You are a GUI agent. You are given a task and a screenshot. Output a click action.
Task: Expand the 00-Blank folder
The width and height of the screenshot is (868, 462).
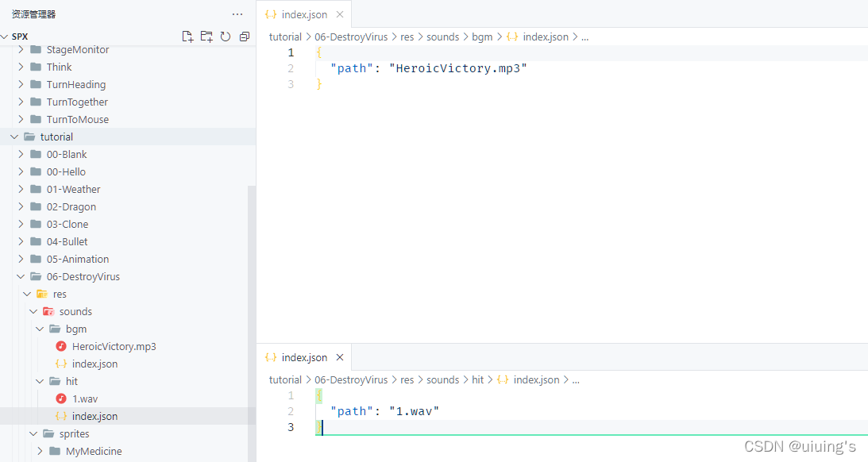[x=128, y=154]
